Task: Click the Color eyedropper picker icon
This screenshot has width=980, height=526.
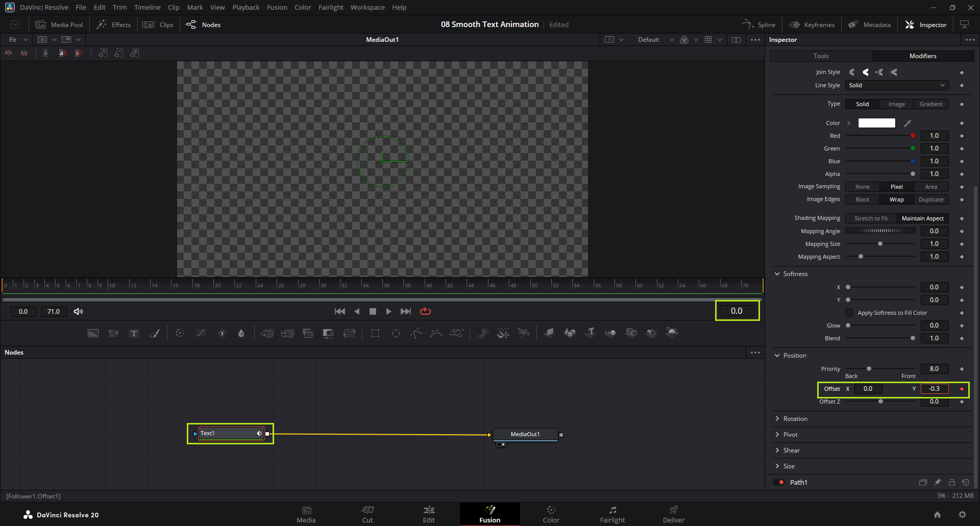Action: pos(907,123)
